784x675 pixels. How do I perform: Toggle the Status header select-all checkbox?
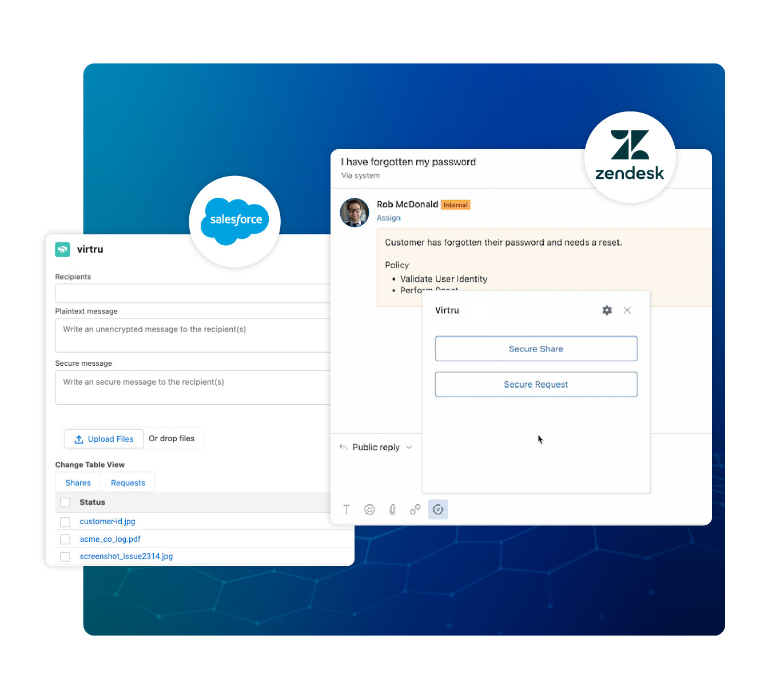[x=65, y=502]
